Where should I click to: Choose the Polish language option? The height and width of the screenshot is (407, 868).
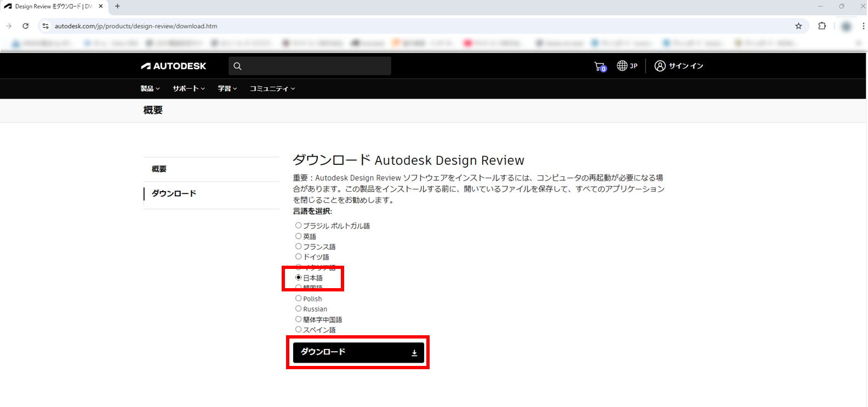299,299
